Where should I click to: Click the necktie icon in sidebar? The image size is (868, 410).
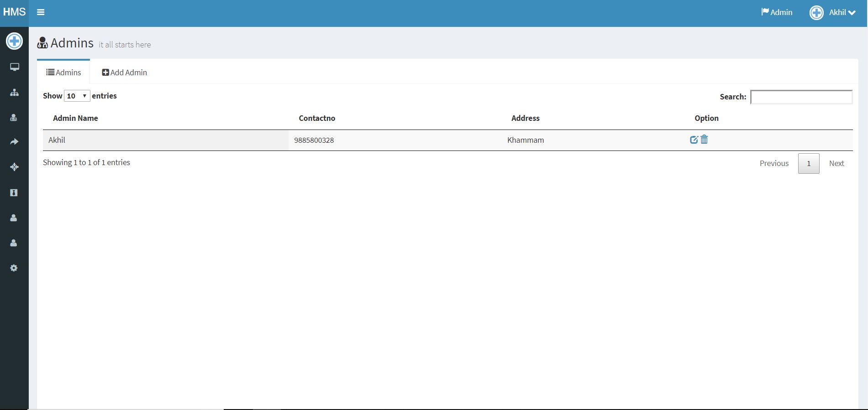14,193
